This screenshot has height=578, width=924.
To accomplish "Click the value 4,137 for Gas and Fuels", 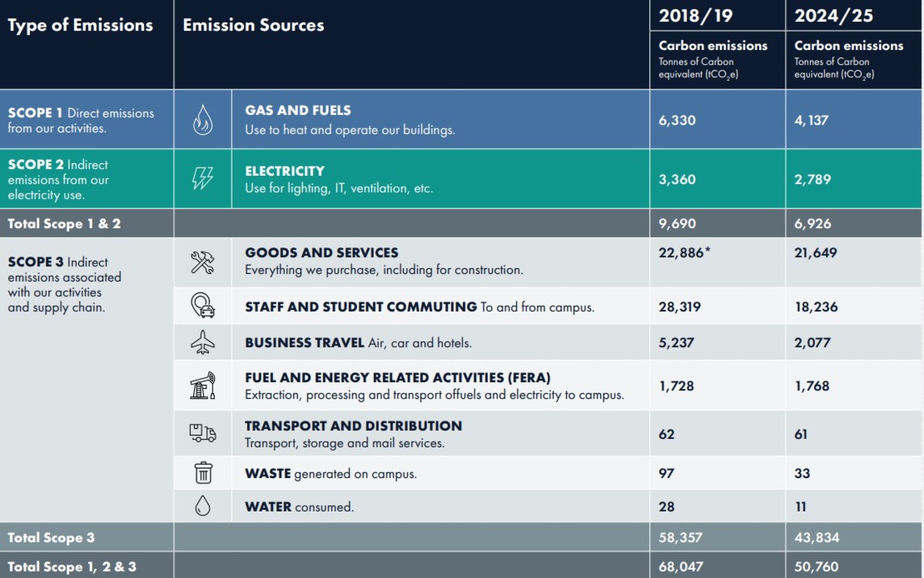I will (x=811, y=120).
